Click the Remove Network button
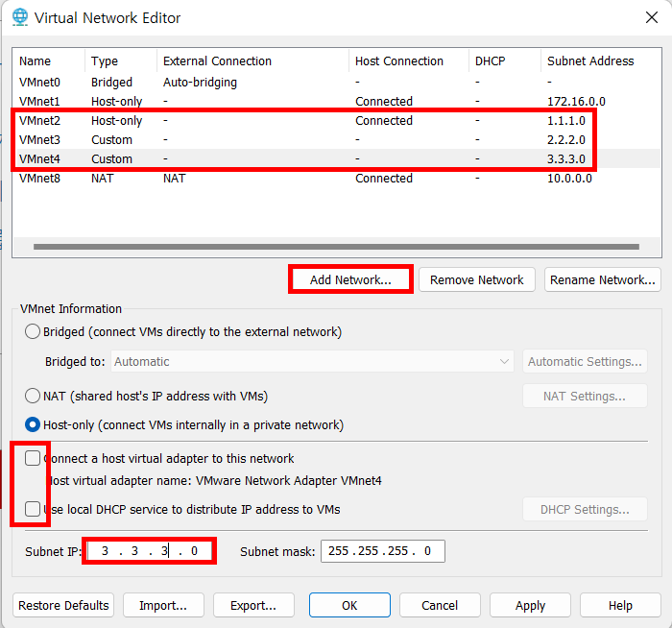Image resolution: width=672 pixels, height=628 pixels. tap(476, 279)
